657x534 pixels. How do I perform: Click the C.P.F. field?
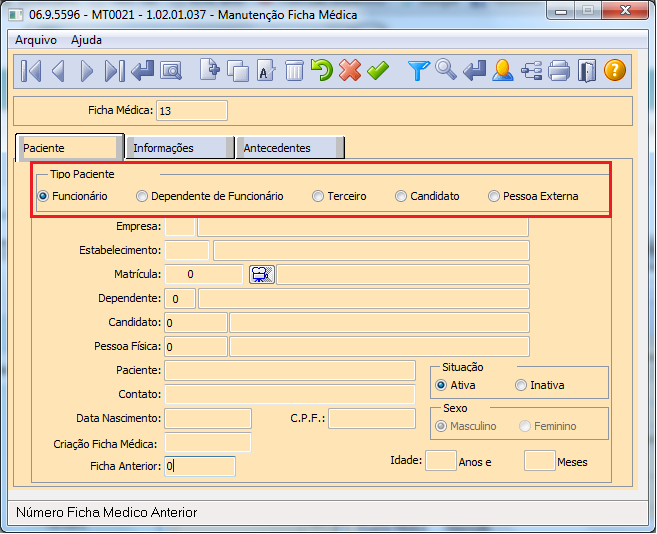(x=372, y=418)
